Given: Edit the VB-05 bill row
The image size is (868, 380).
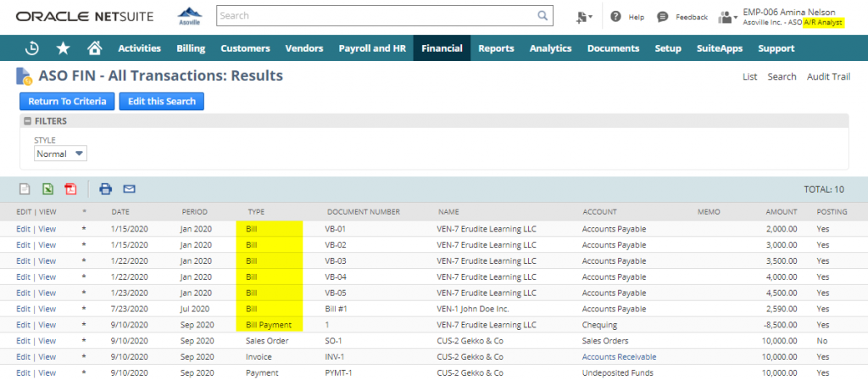Looking at the screenshot, I should pyautogui.click(x=23, y=293).
